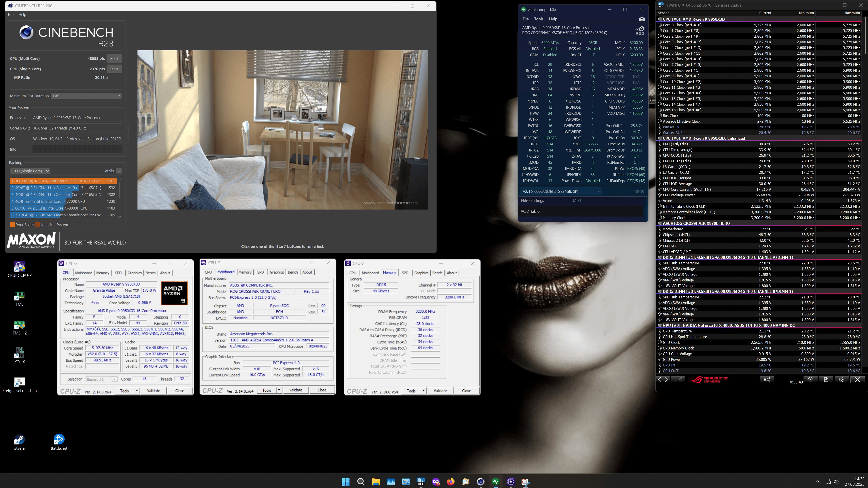This screenshot has width=868, height=488.
Task: Open Minimum Test Duration dropdown
Action: point(86,96)
